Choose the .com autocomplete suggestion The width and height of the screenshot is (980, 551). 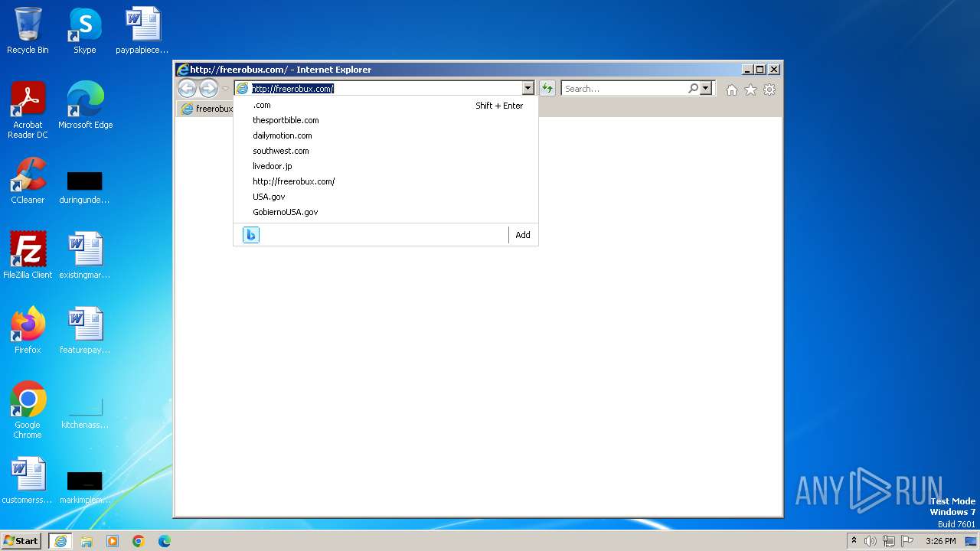click(386, 106)
